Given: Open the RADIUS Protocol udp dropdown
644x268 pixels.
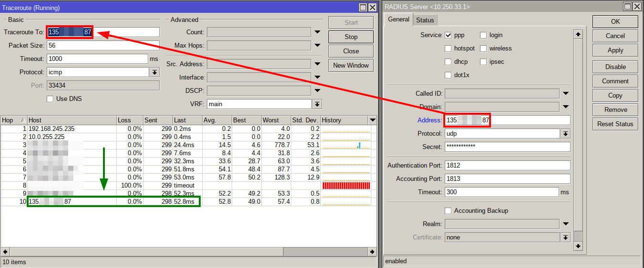Looking at the screenshot, I should click(x=566, y=134).
